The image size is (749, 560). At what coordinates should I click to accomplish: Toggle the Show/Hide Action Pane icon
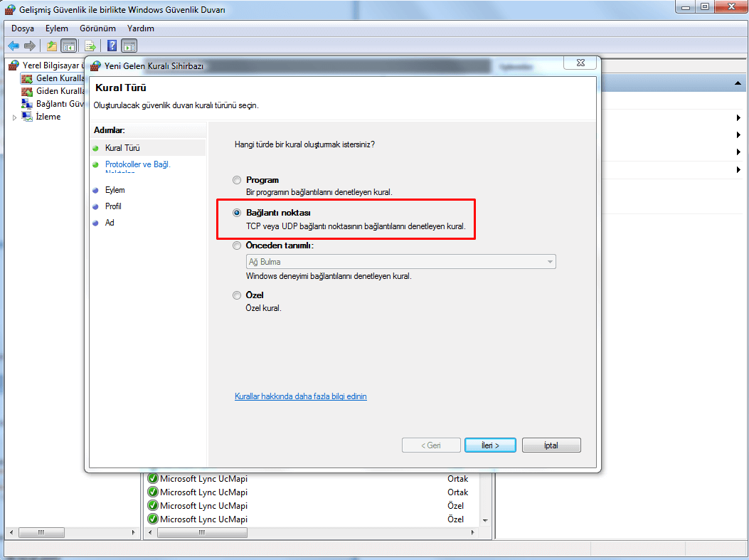point(129,46)
